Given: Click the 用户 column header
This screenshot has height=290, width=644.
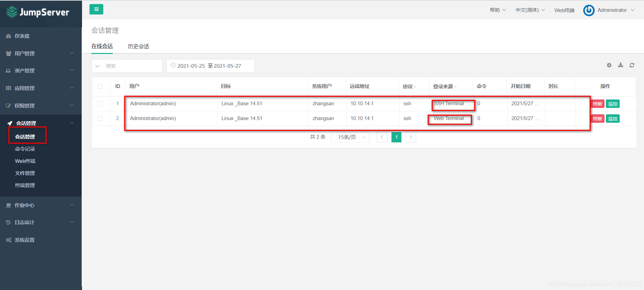Looking at the screenshot, I should click(134, 86).
